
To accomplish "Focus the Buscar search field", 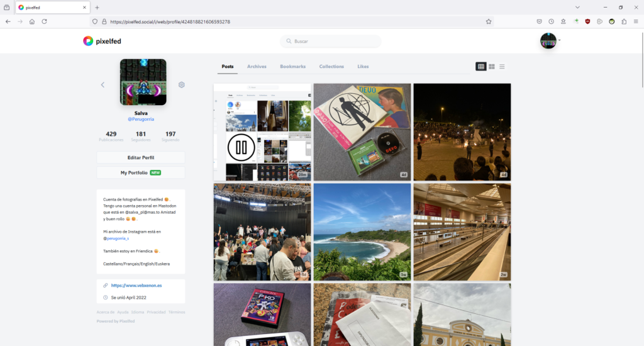I will [331, 41].
